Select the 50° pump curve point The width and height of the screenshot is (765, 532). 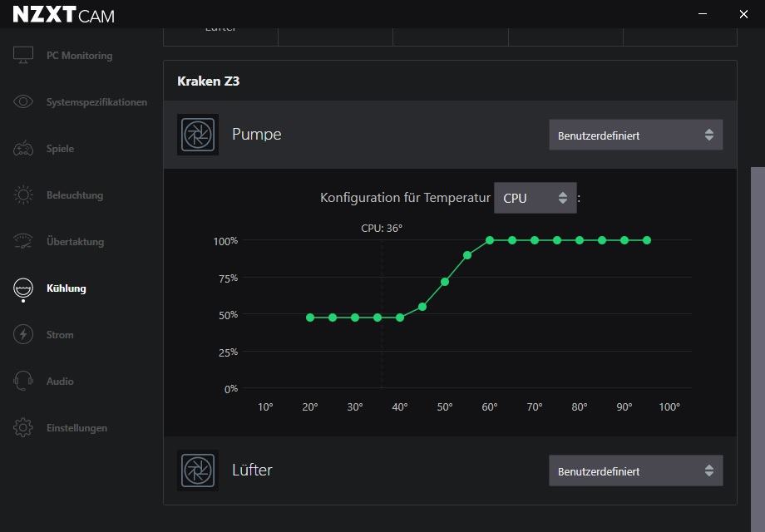(445, 282)
